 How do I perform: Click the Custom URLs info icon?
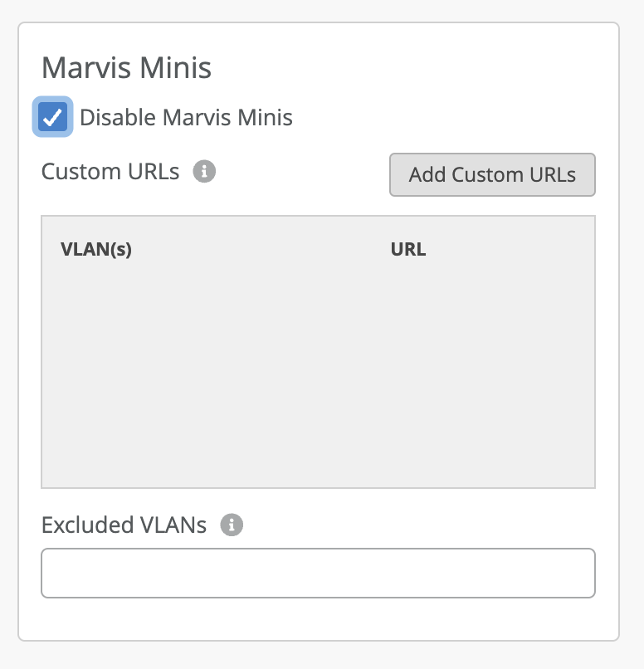[204, 172]
